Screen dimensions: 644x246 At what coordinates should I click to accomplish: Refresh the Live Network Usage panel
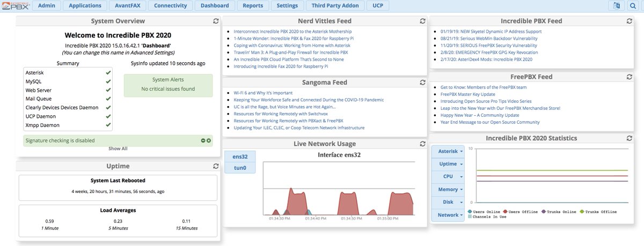(422, 144)
